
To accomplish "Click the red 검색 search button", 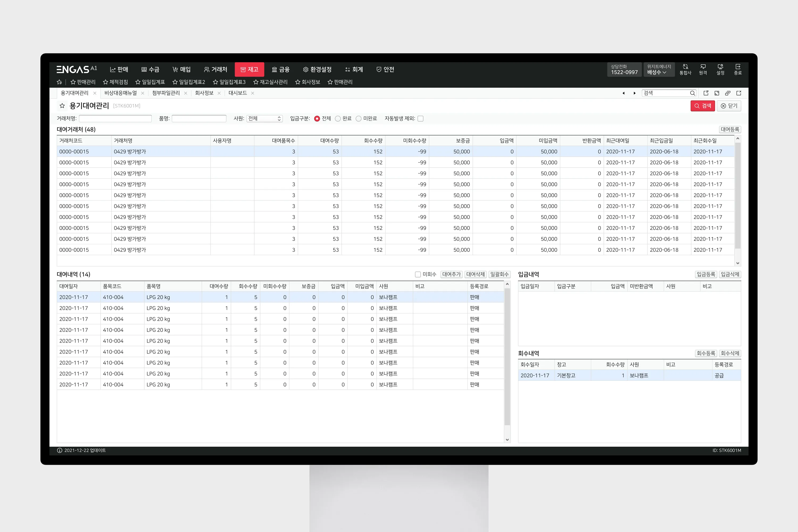I will [x=702, y=106].
